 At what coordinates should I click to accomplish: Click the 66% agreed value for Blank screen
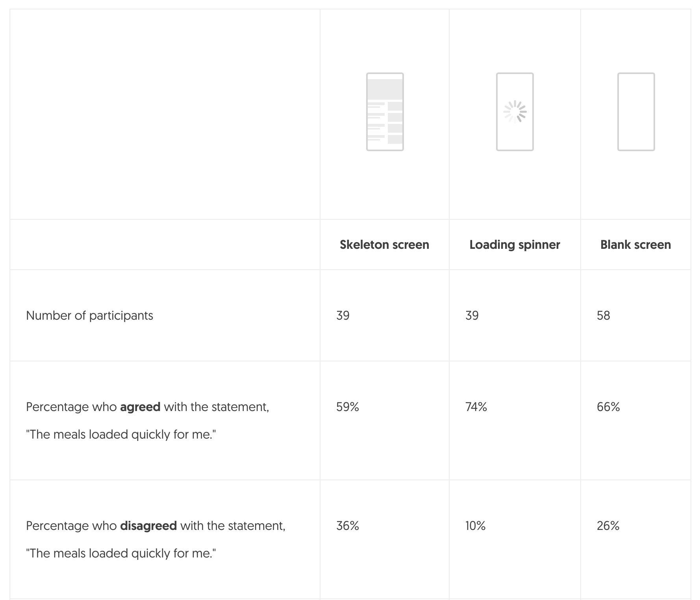[x=608, y=407]
